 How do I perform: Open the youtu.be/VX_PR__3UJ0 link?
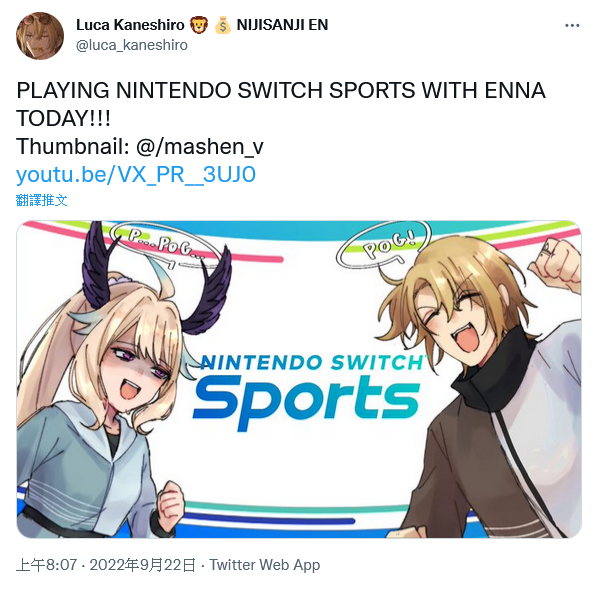click(136, 174)
